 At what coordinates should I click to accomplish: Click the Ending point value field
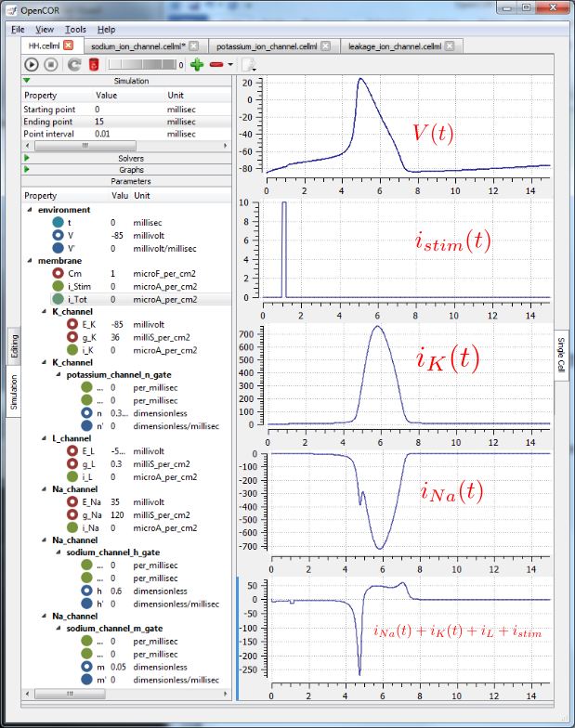click(x=128, y=122)
